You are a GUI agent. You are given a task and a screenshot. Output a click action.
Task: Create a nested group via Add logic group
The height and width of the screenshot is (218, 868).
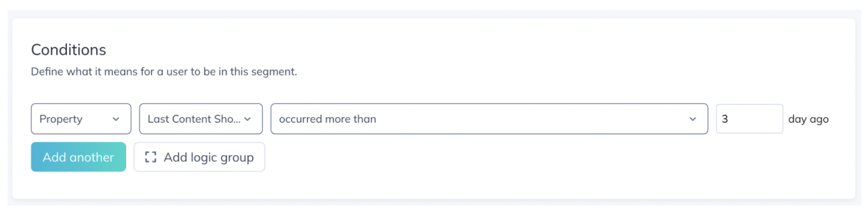pos(199,157)
